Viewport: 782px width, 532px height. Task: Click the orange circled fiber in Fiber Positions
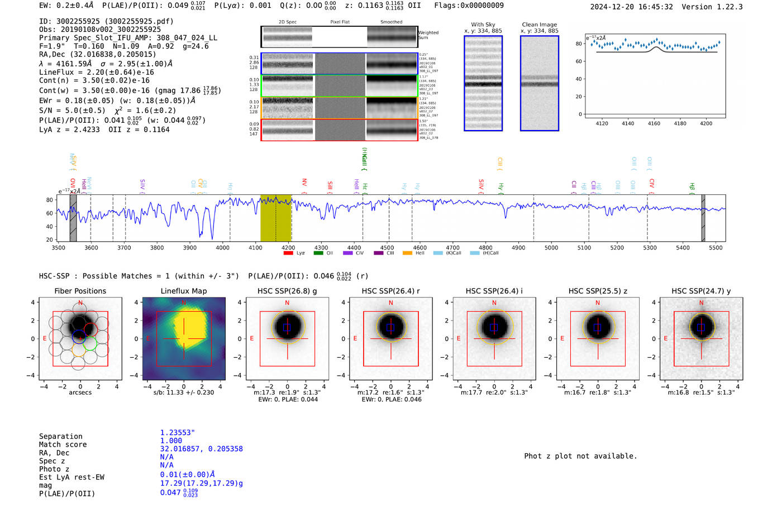[x=79, y=350]
